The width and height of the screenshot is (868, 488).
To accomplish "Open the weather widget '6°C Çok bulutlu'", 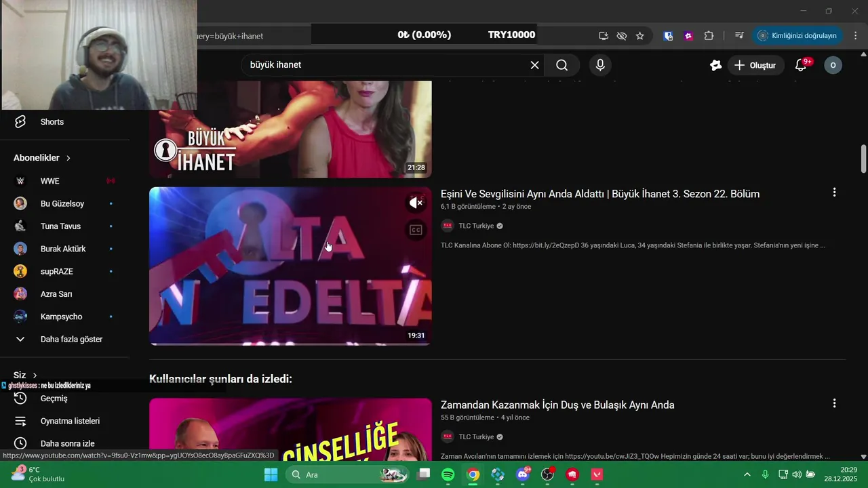I will (x=38, y=474).
